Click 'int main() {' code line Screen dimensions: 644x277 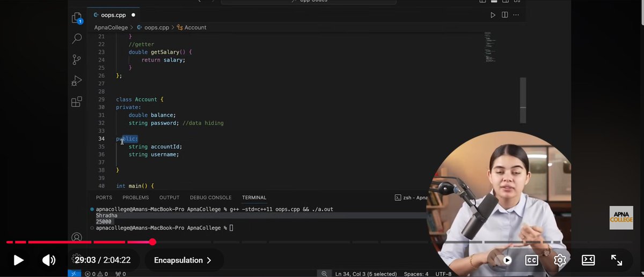coord(135,186)
